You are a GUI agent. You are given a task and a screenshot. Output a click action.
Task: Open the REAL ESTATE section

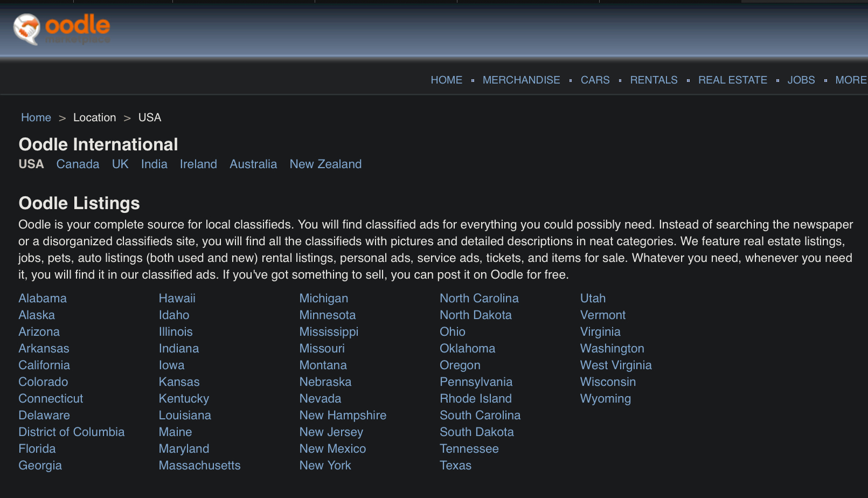tap(733, 80)
